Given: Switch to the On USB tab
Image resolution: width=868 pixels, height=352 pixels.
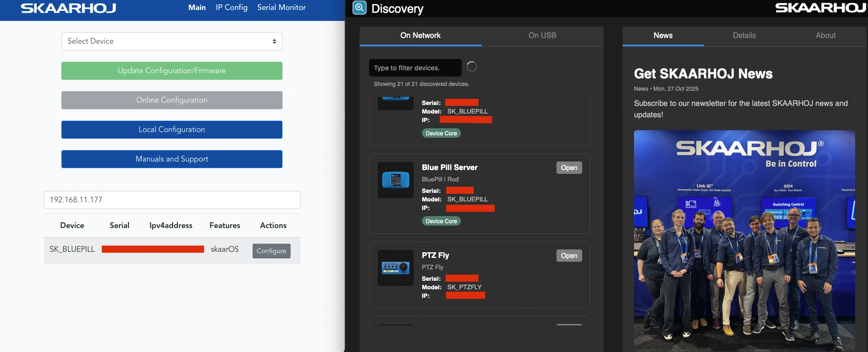Looking at the screenshot, I should click(542, 36).
